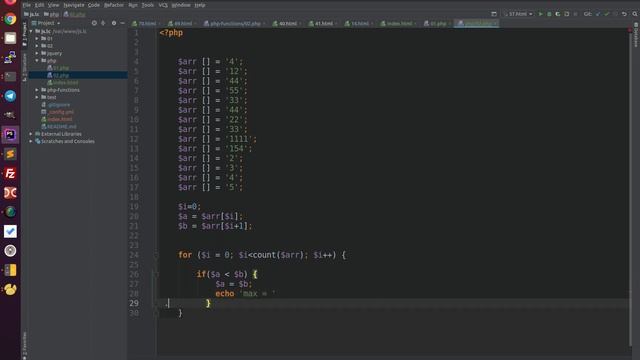Select .gitignore in the project tree
640x360 pixels.
(x=58, y=104)
